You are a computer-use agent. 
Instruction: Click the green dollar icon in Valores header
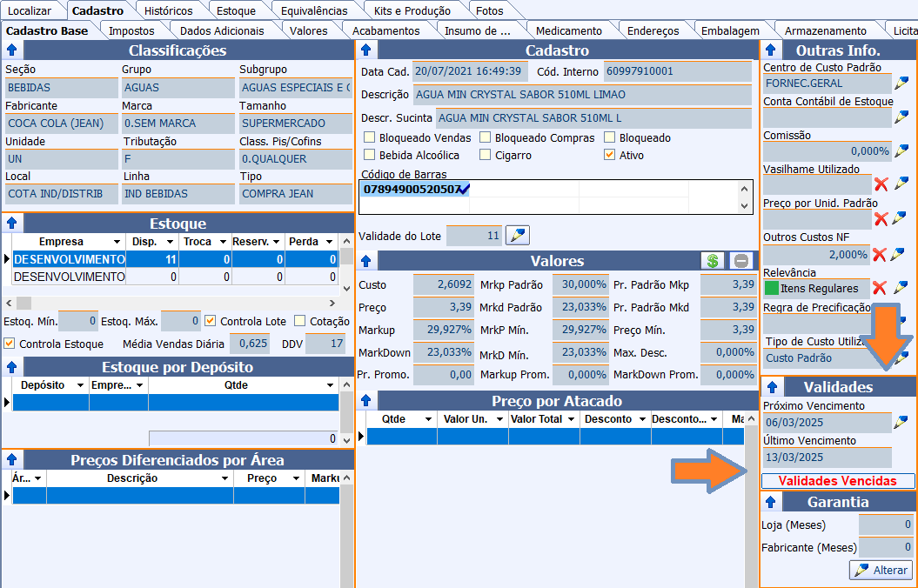click(x=713, y=261)
